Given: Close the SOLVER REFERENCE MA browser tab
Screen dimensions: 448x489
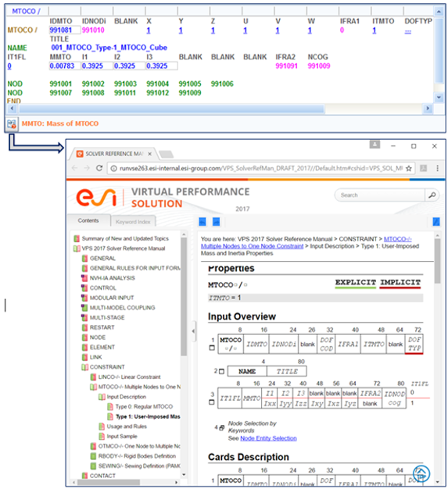Looking at the screenshot, I should click(150, 154).
